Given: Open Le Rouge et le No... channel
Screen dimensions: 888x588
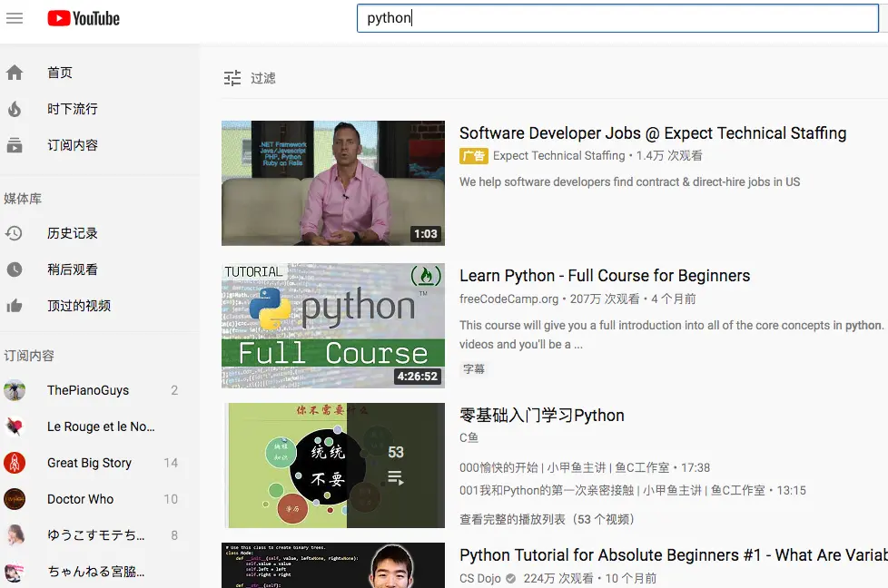Looking at the screenshot, I should [x=101, y=426].
